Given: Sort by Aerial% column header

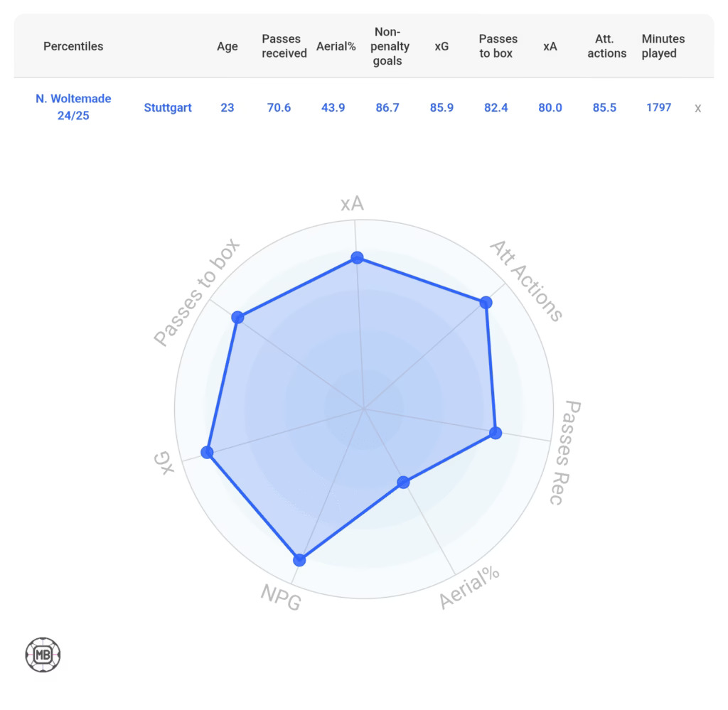Looking at the screenshot, I should (336, 46).
